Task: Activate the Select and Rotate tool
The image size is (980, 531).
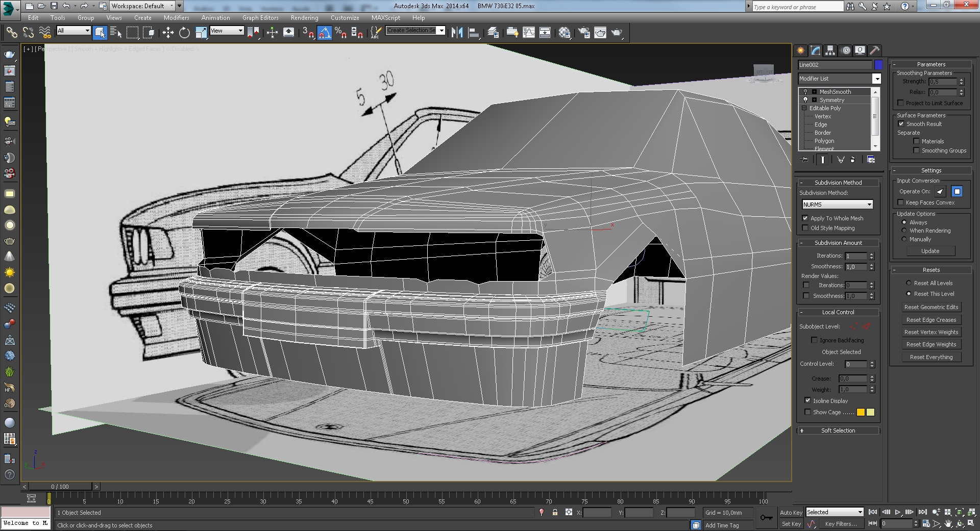Action: [184, 33]
